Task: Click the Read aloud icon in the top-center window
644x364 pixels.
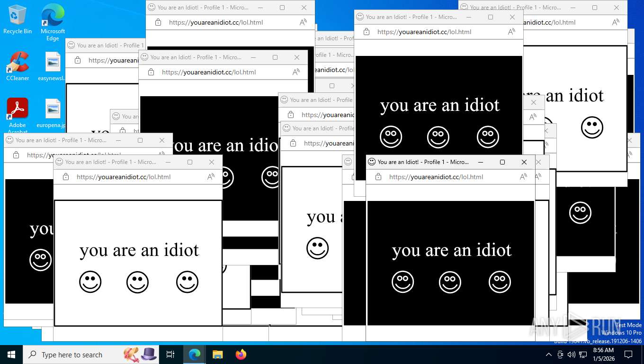Action: pyautogui.click(x=303, y=22)
